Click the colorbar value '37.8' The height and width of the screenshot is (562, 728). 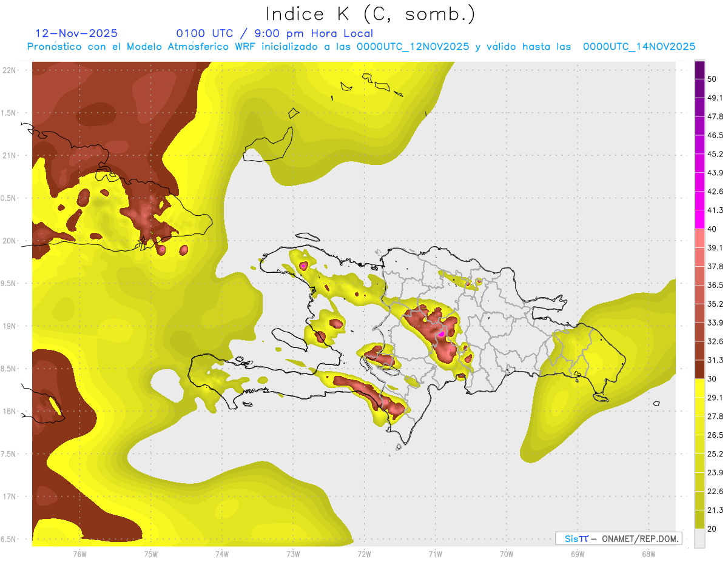pyautogui.click(x=715, y=266)
